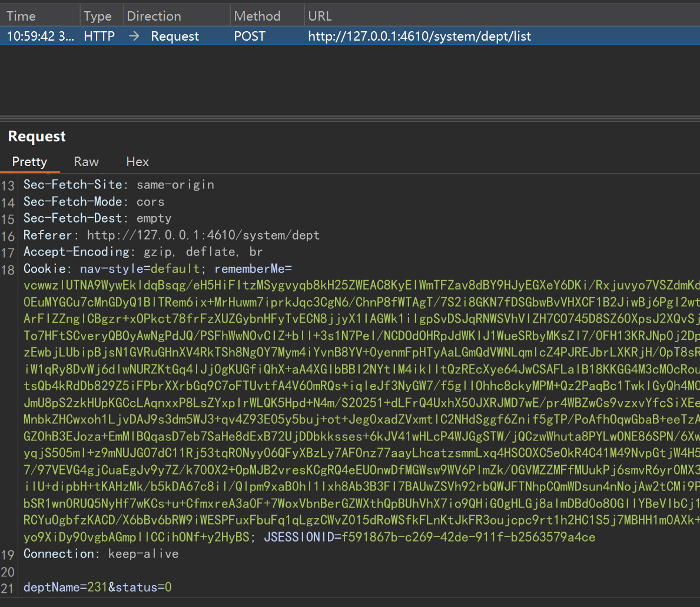
Task: Sort by the Type column header
Action: pos(98,16)
